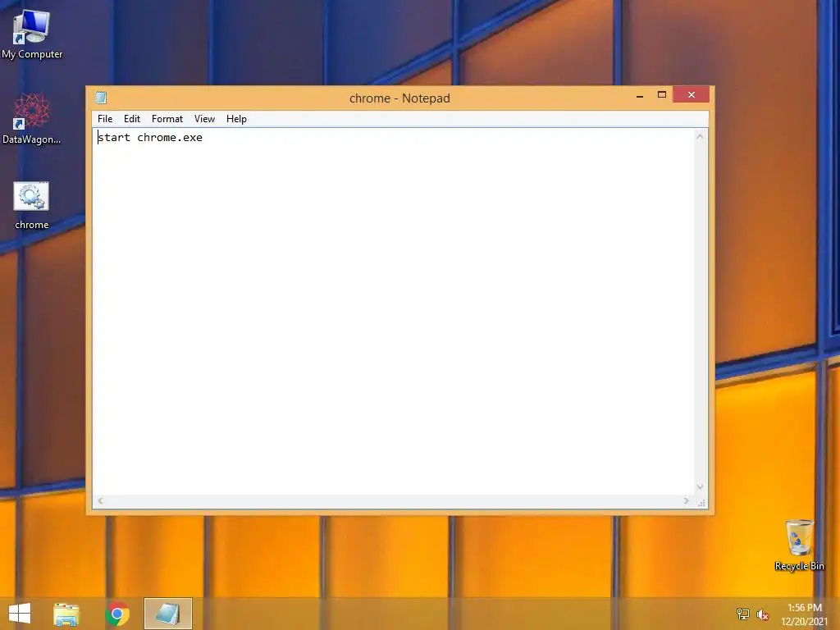This screenshot has height=630, width=840.
Task: Open File Explorer from the taskbar
Action: (x=66, y=614)
